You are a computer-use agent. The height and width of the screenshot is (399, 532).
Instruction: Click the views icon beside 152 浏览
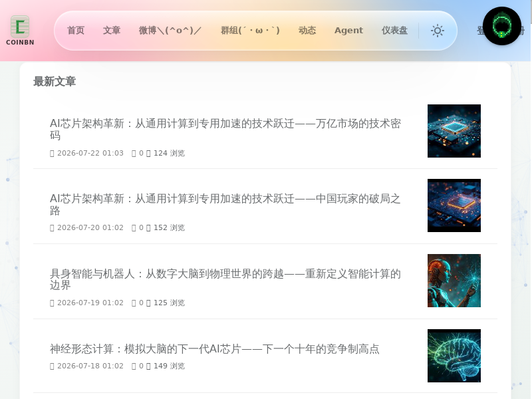click(148, 228)
